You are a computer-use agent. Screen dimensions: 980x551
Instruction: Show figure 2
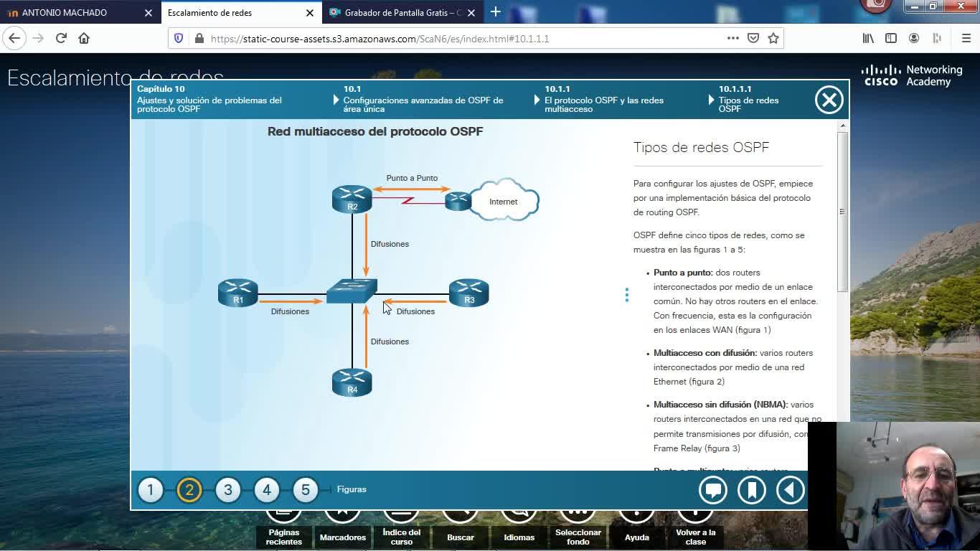pyautogui.click(x=189, y=490)
